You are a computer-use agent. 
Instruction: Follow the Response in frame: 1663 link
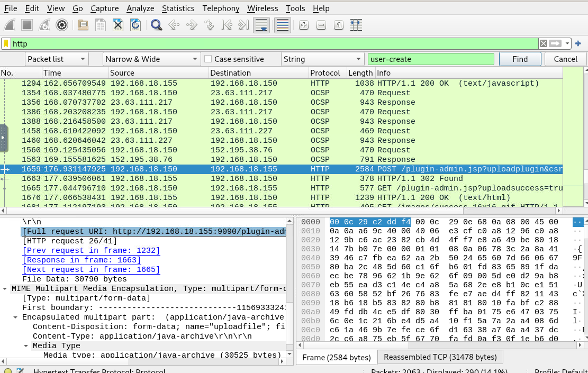pyautogui.click(x=82, y=260)
